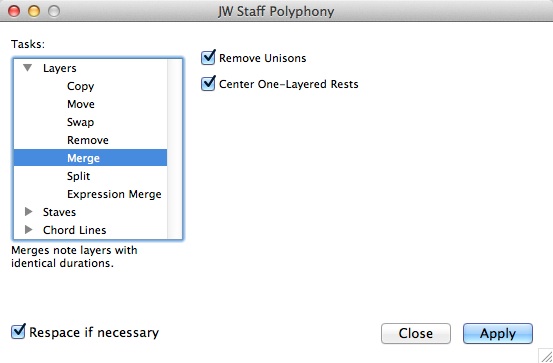The height and width of the screenshot is (363, 553).
Task: Choose the Swap task
Action: click(80, 122)
